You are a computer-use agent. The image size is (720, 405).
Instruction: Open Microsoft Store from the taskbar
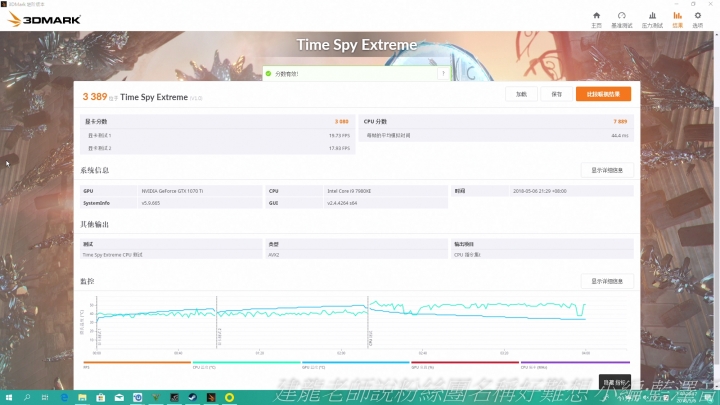[101, 397]
